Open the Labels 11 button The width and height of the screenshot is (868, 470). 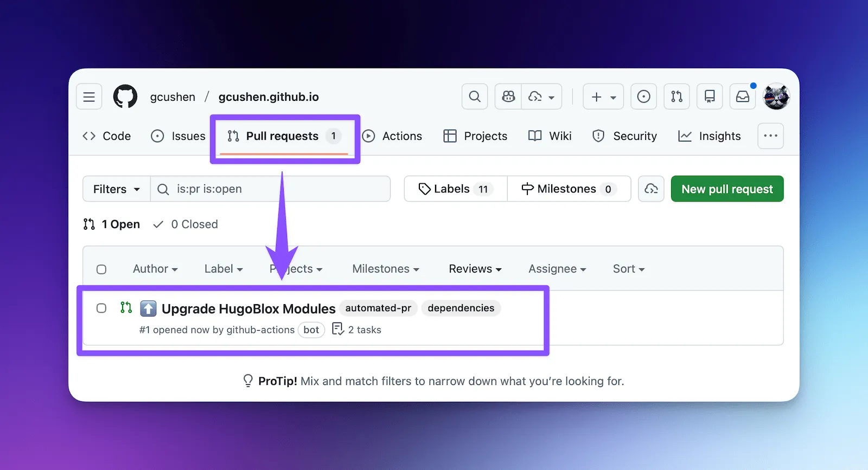pyautogui.click(x=456, y=189)
